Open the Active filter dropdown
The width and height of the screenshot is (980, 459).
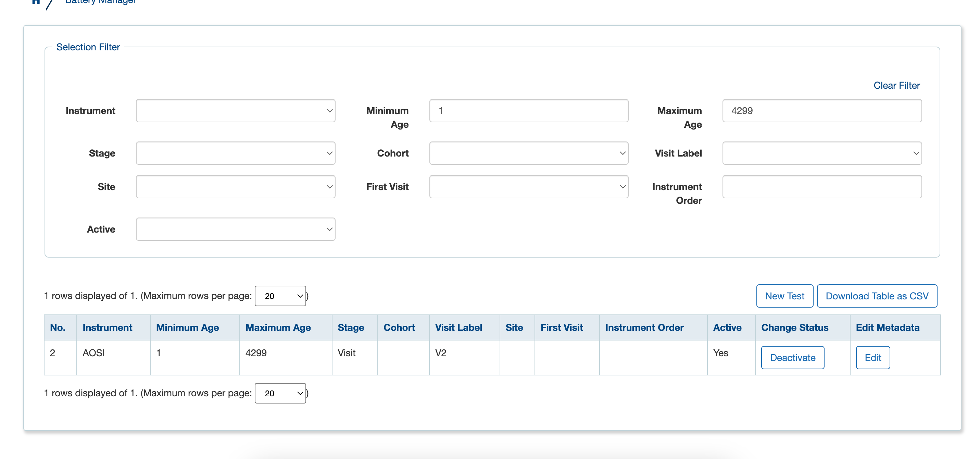(235, 229)
